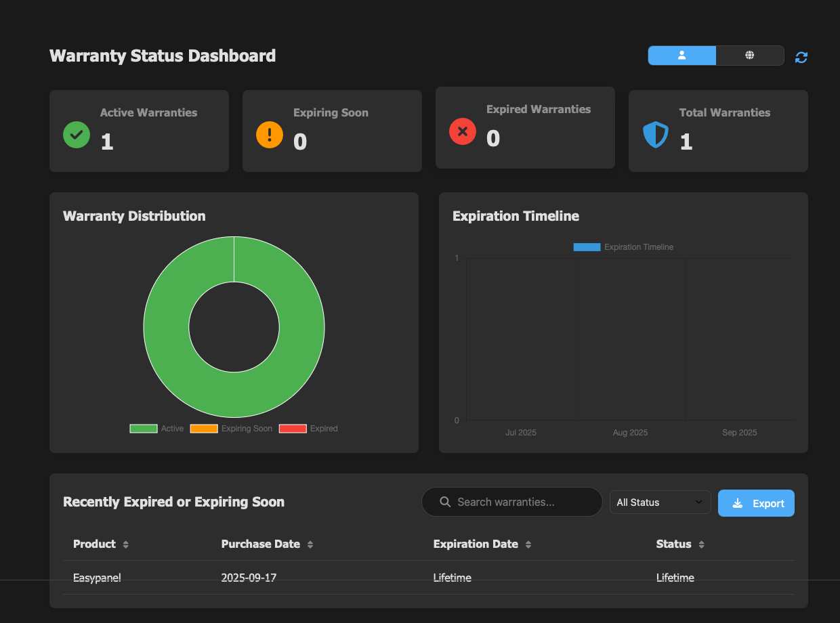Open the Easypanel warranty row
This screenshot has width=840, height=623.
tap(97, 578)
